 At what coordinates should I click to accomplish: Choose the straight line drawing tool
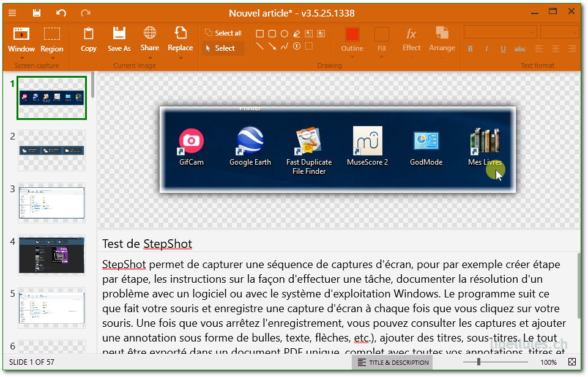(259, 46)
